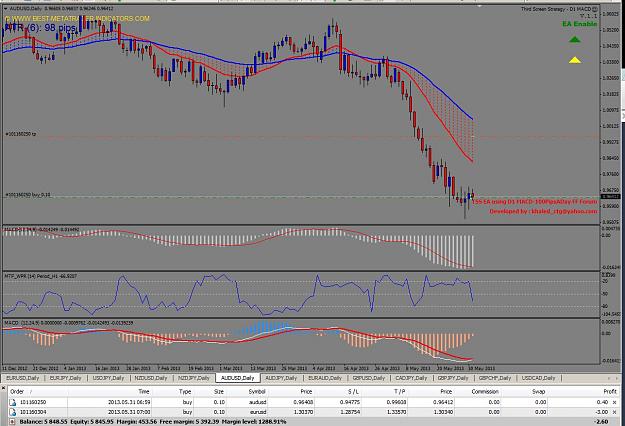Click the green up arrow signal
This screenshot has width=625, height=426.
[574, 39]
